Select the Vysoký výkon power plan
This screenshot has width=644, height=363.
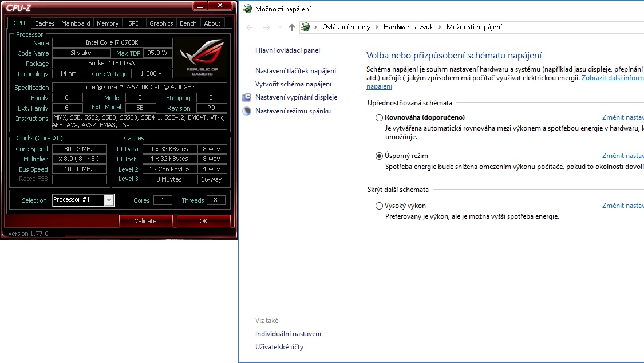pos(379,206)
